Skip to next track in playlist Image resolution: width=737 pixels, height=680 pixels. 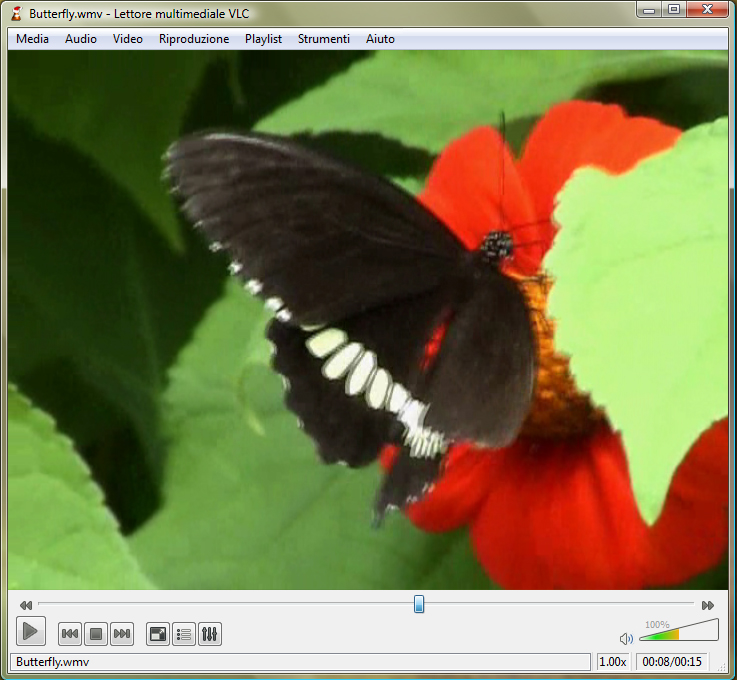[x=122, y=634]
